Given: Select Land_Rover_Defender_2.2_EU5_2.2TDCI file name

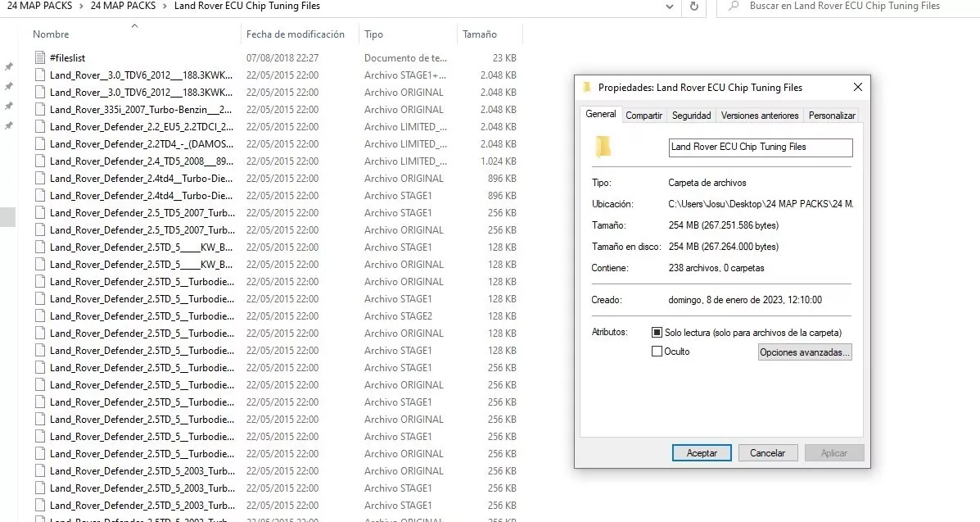Looking at the screenshot, I should (142, 126).
